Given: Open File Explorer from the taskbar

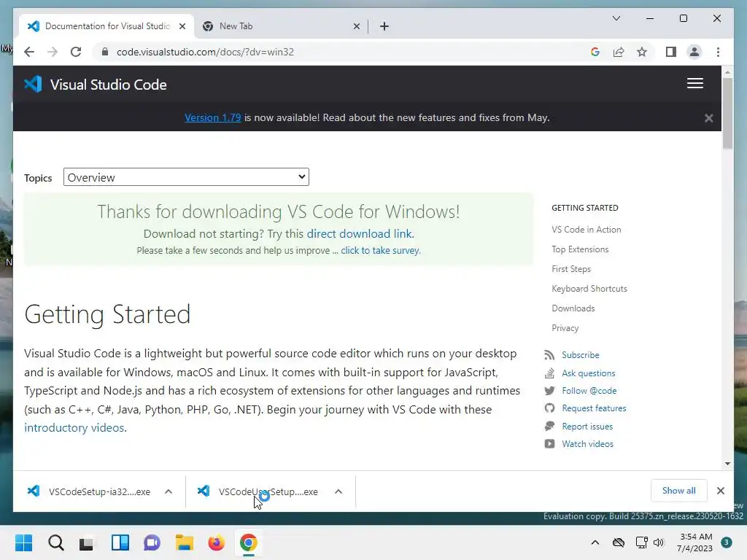Looking at the screenshot, I should pos(185,542).
